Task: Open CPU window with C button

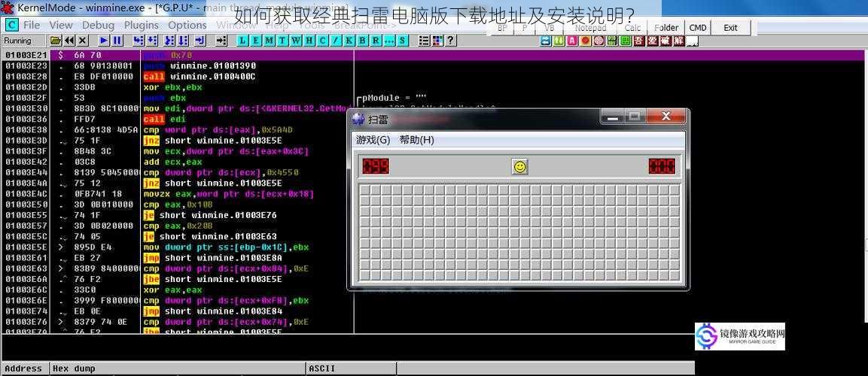Action: 323,41
